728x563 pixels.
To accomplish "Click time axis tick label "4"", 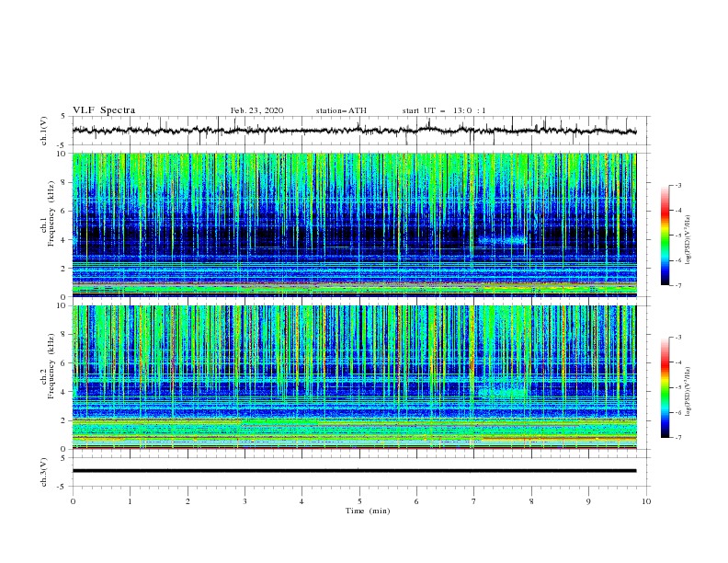I will click(301, 501).
